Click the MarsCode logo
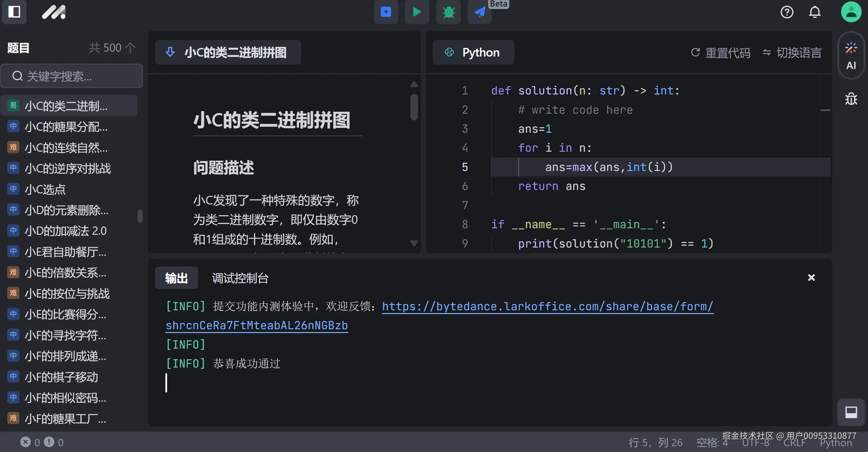Image resolution: width=868 pixels, height=452 pixels. click(54, 12)
